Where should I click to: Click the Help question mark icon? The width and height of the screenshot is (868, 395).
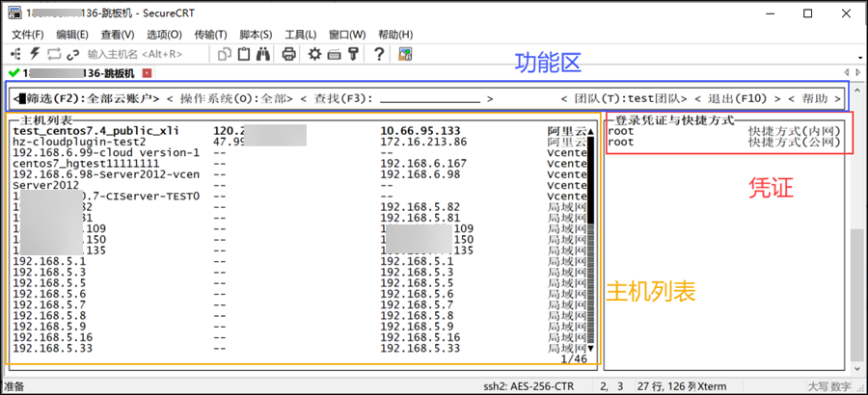(379, 54)
